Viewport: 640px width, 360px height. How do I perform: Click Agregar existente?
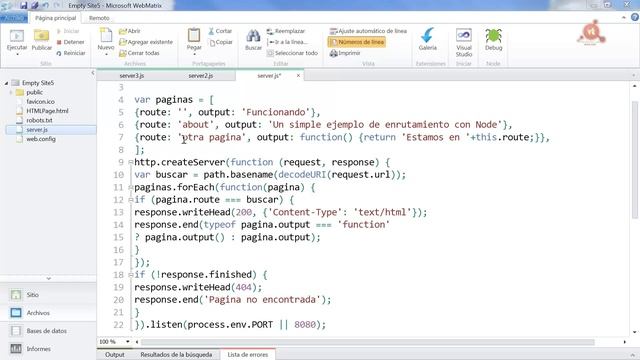[x=146, y=42]
